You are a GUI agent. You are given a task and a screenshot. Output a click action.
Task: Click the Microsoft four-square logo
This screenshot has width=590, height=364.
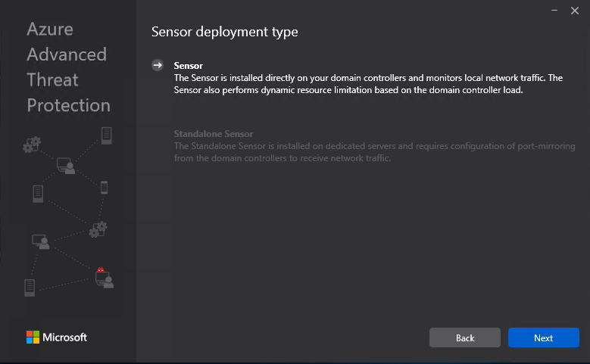33,338
